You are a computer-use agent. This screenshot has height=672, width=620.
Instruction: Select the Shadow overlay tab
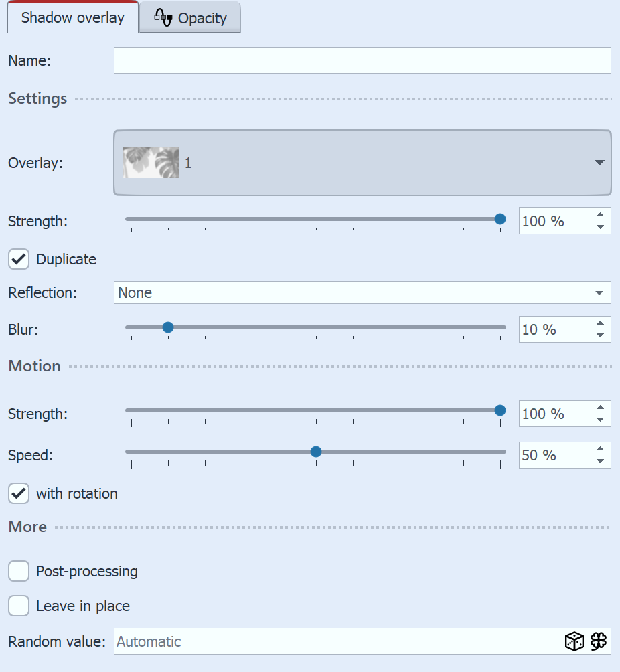(x=72, y=17)
